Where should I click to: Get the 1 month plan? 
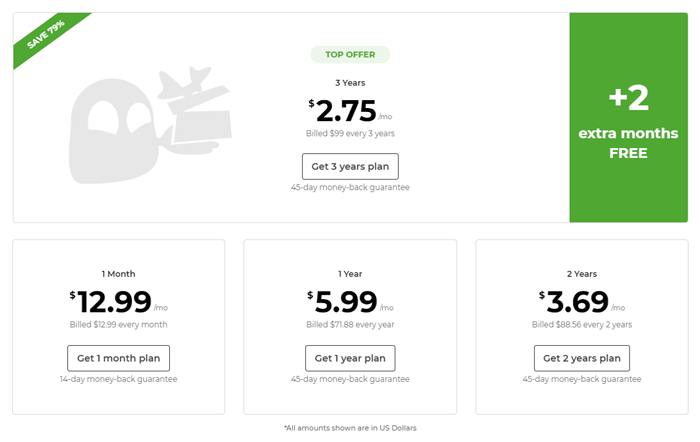click(118, 358)
